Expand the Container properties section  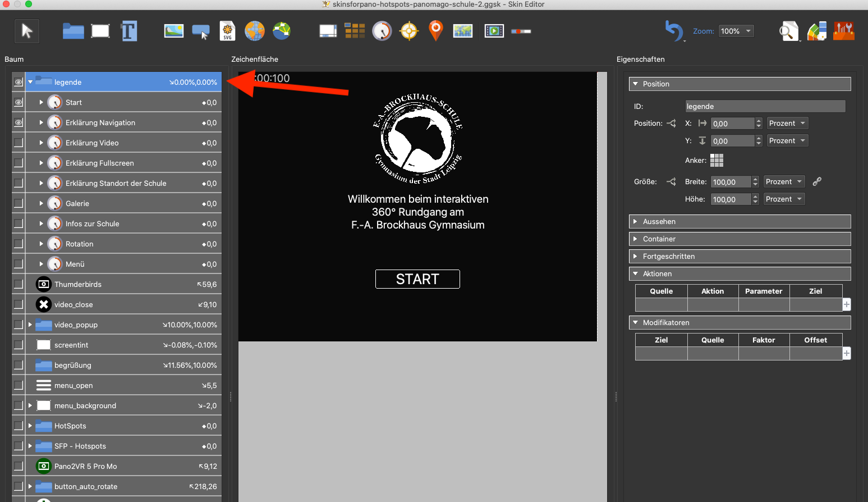740,239
